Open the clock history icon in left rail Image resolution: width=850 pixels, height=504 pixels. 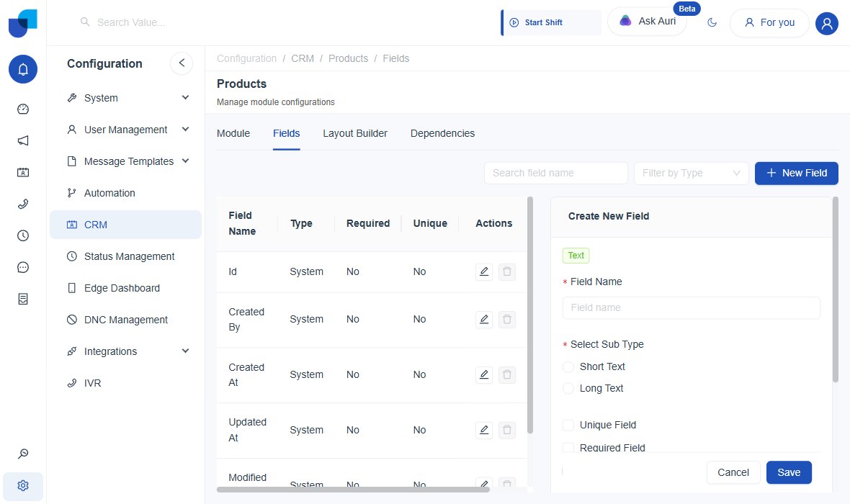pos(23,235)
